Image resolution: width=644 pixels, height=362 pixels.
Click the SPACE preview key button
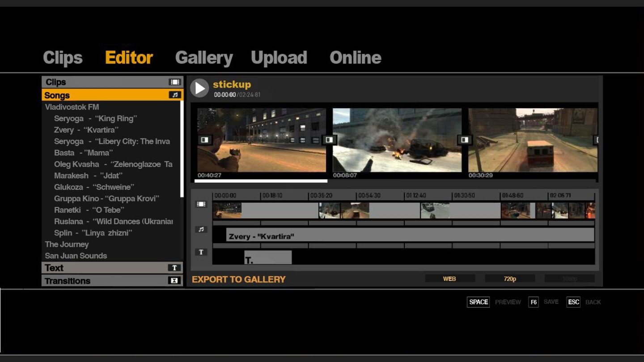coord(478,302)
